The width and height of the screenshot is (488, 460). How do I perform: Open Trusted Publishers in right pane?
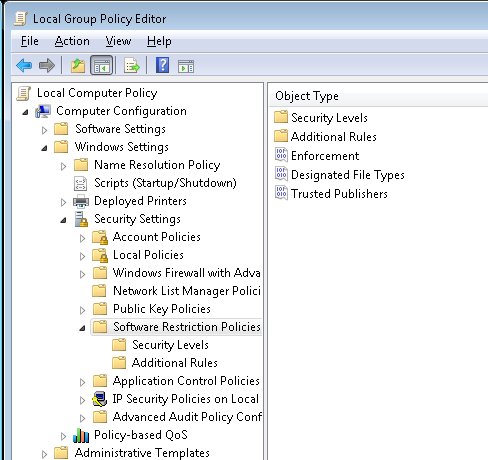(x=339, y=194)
